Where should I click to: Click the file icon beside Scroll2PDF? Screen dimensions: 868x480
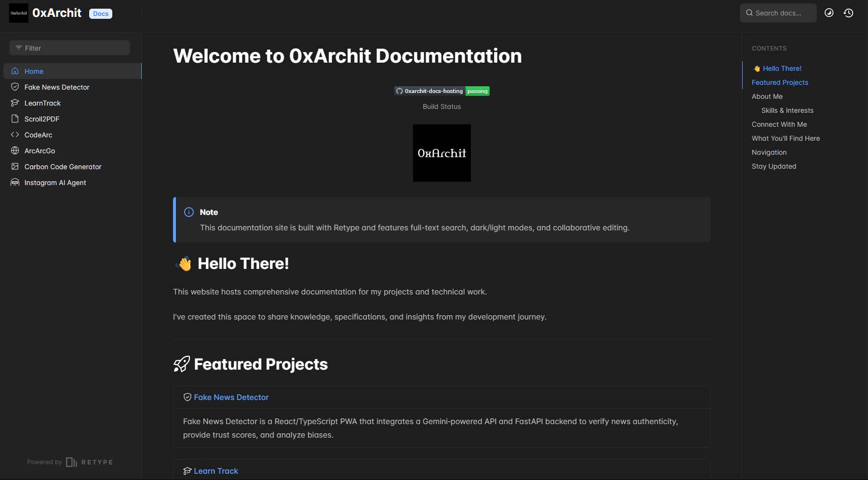15,119
